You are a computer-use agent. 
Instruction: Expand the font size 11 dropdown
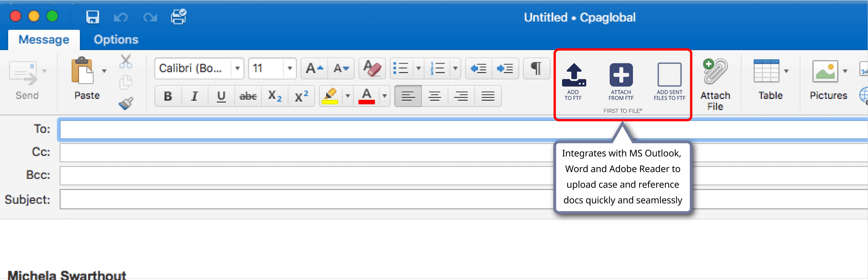point(289,69)
